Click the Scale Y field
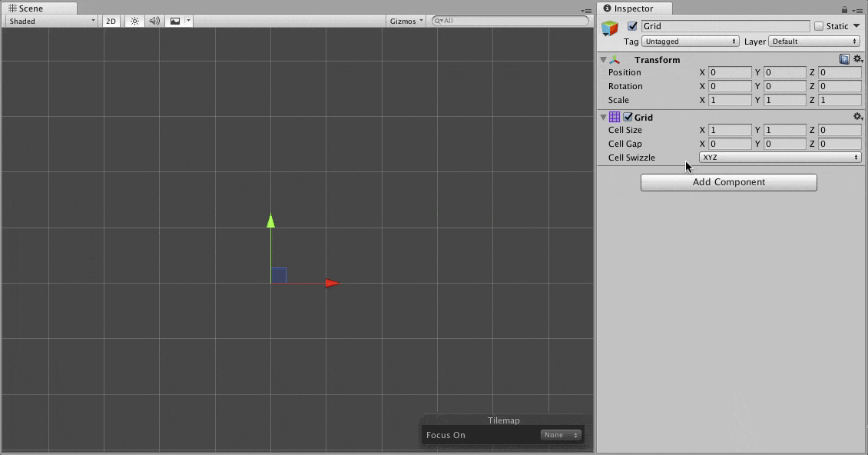Image resolution: width=868 pixels, height=455 pixels. click(784, 101)
